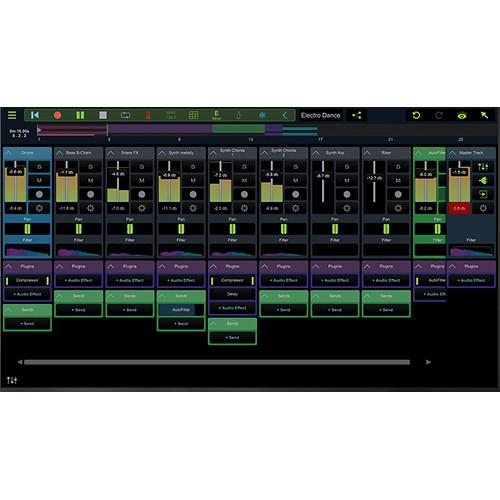The width and height of the screenshot is (500, 500).
Task: Open the AutoFilter send on Synth melody channel
Action: (x=181, y=310)
